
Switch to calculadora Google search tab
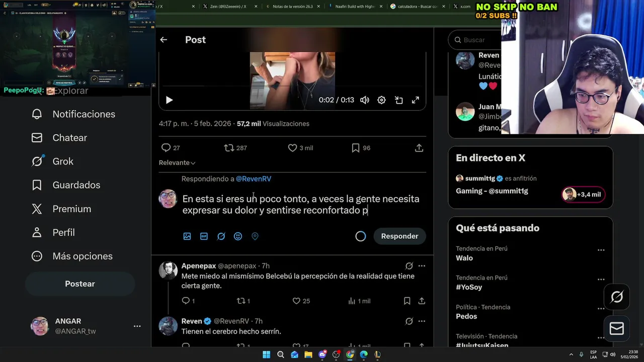coord(418,7)
